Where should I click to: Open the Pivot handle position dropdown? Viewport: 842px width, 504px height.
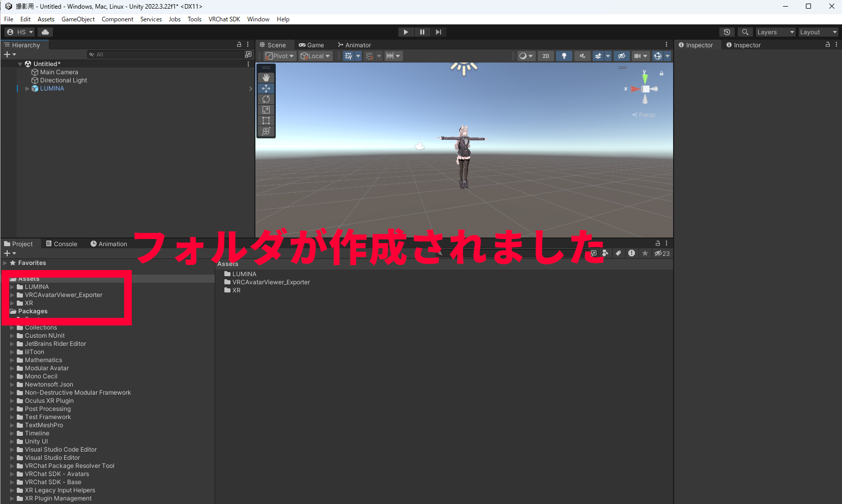pos(280,56)
